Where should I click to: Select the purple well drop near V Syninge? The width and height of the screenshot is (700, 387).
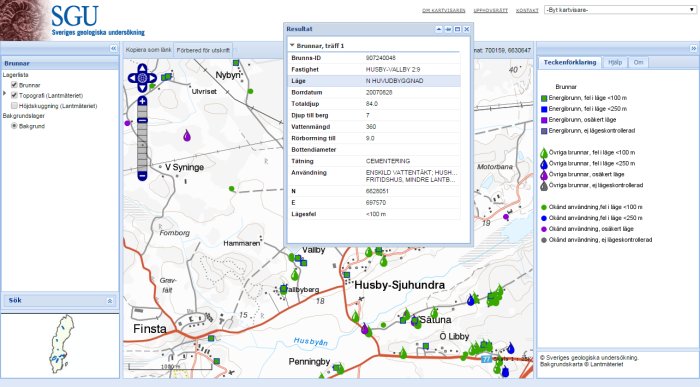click(187, 135)
